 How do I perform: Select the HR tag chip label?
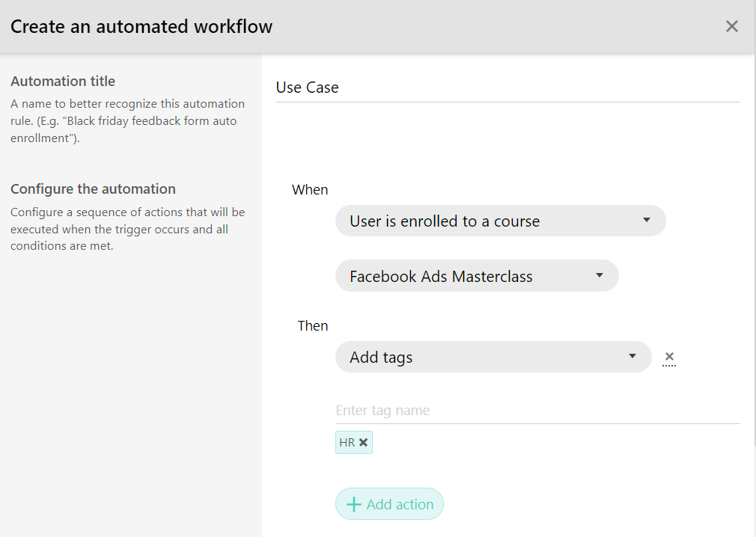coord(347,443)
